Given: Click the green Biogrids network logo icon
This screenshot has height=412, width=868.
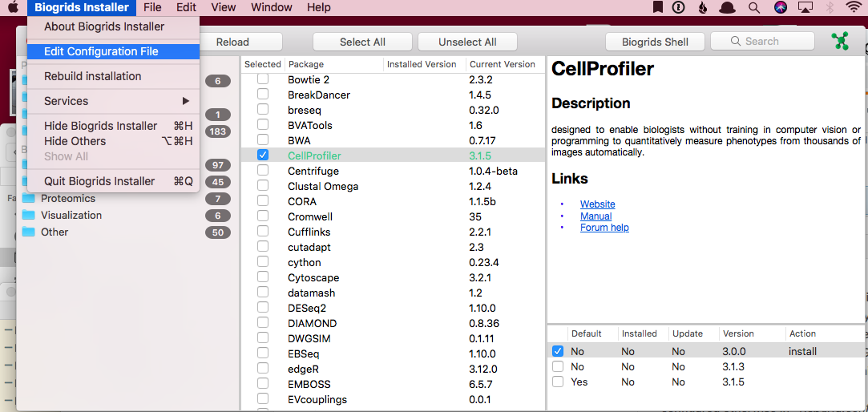Looking at the screenshot, I should click(x=840, y=42).
